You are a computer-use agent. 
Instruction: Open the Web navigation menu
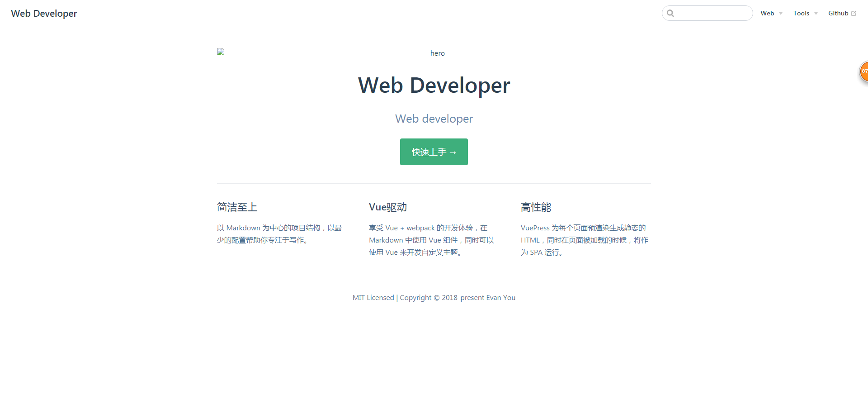[771, 13]
